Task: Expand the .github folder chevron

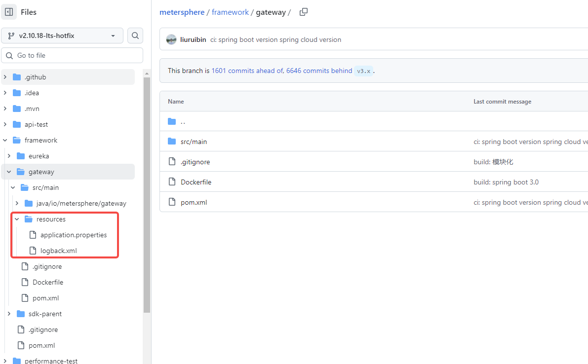Action: click(x=5, y=77)
